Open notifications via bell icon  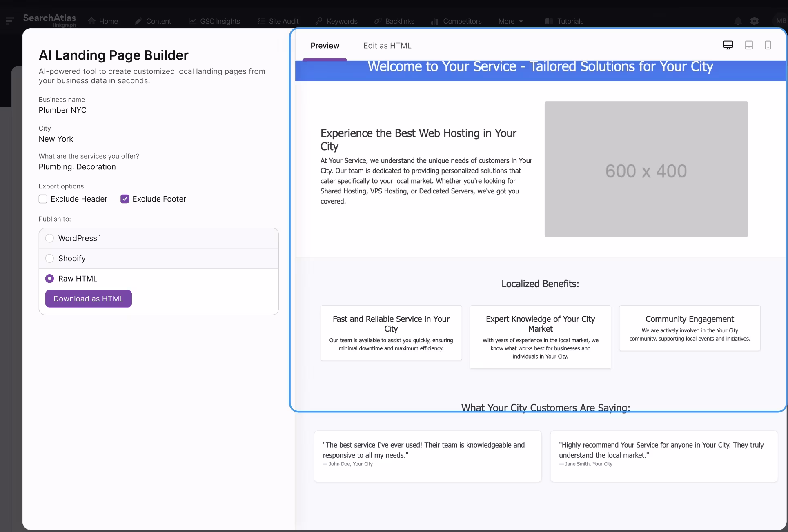(x=737, y=21)
